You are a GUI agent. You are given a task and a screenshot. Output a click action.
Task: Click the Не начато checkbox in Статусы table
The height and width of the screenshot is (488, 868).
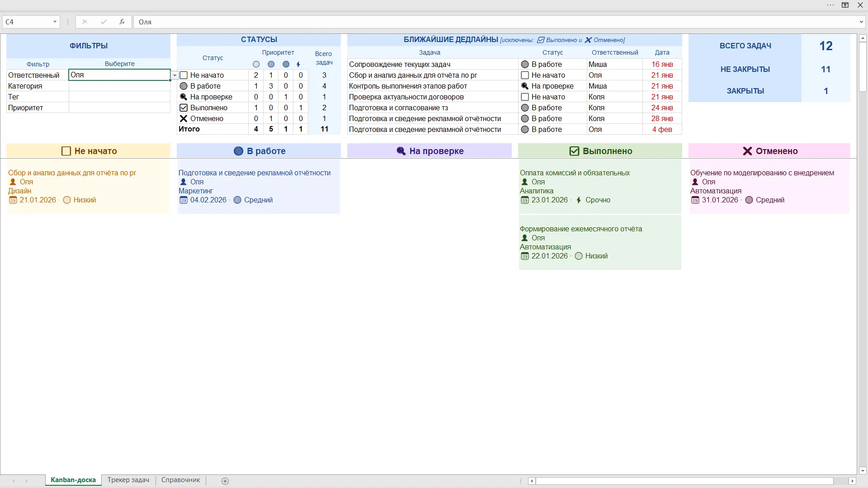pos(184,75)
